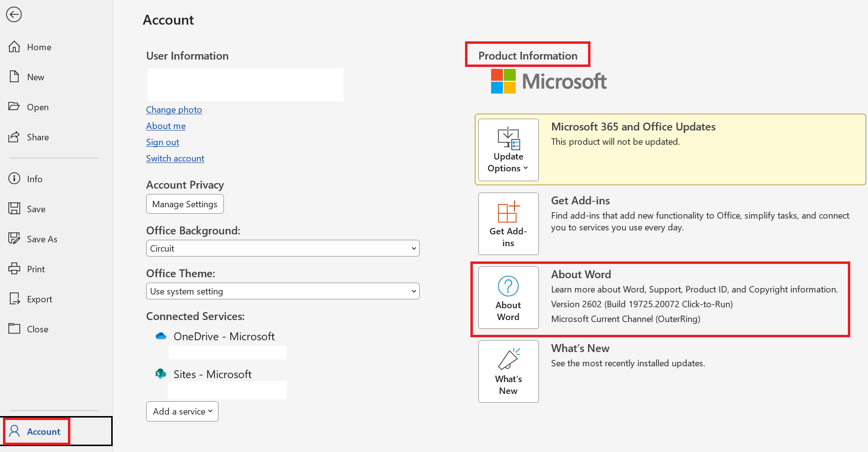Click the Open folder icon

pyautogui.click(x=14, y=106)
